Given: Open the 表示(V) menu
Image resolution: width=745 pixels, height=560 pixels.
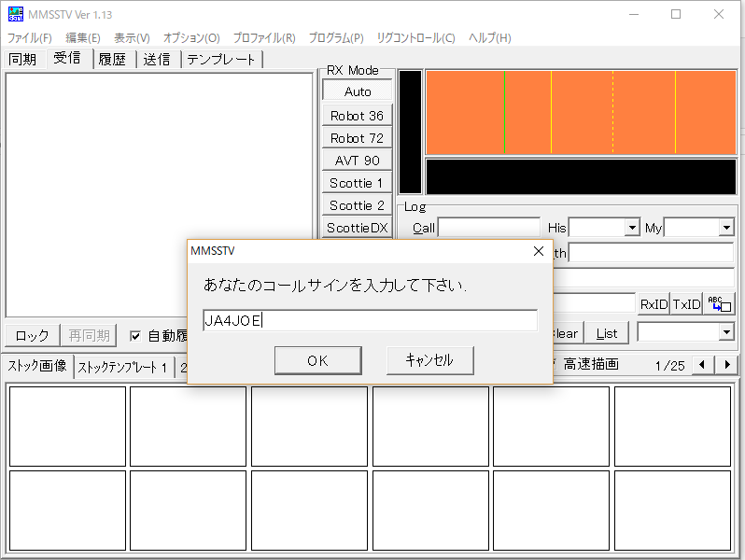Looking at the screenshot, I should click(132, 38).
